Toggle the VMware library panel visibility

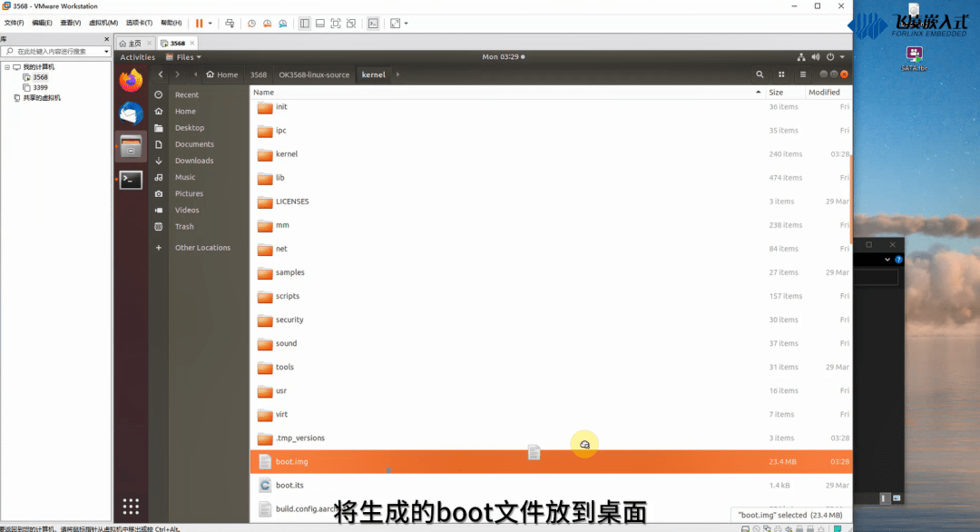304,23
